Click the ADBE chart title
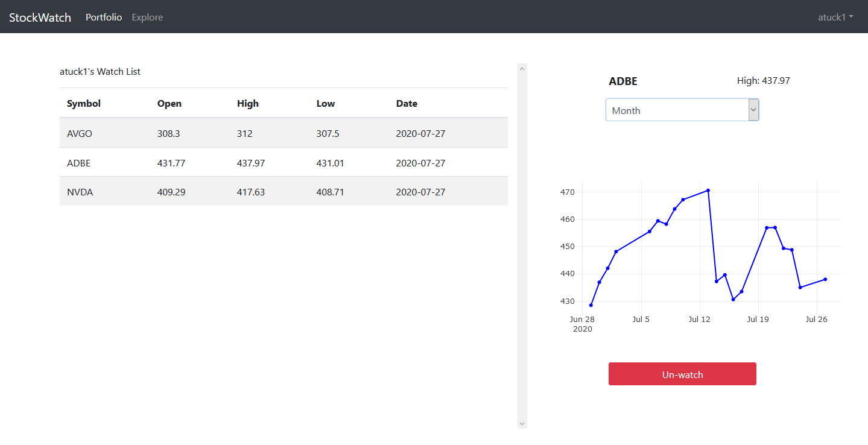868x445 pixels. pyautogui.click(x=622, y=81)
